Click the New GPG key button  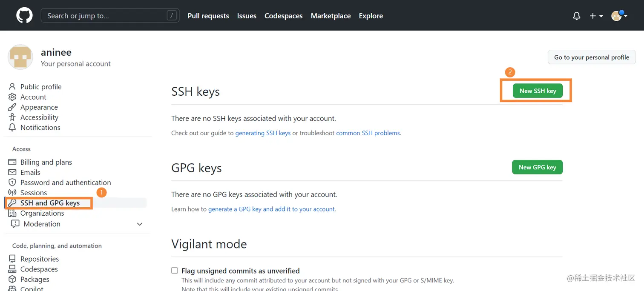(537, 167)
